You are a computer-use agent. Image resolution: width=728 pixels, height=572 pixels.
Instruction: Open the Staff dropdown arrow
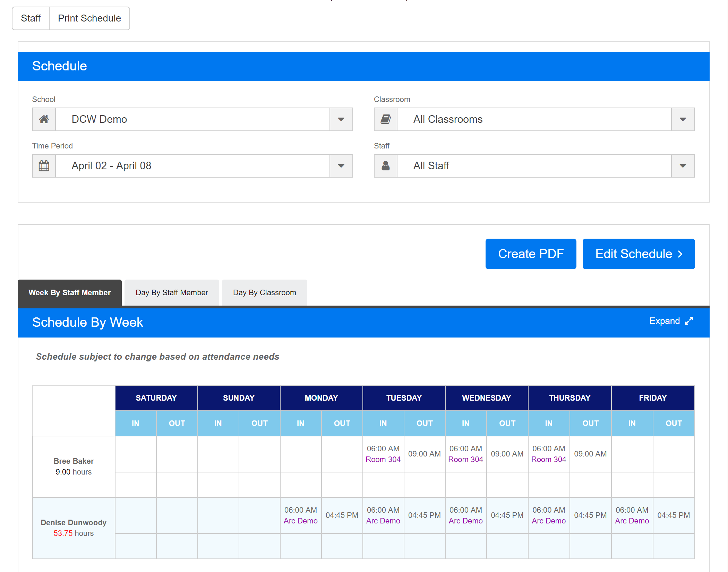click(683, 166)
